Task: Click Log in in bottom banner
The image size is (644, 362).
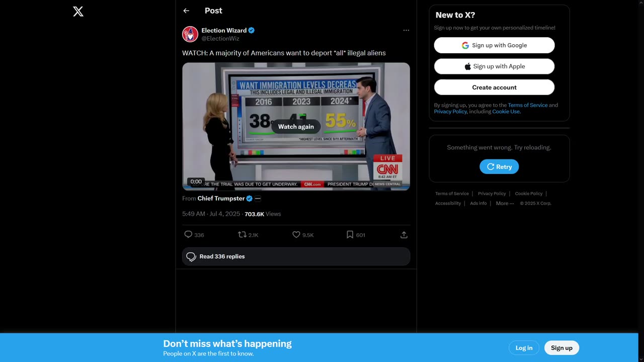Action: point(524,348)
